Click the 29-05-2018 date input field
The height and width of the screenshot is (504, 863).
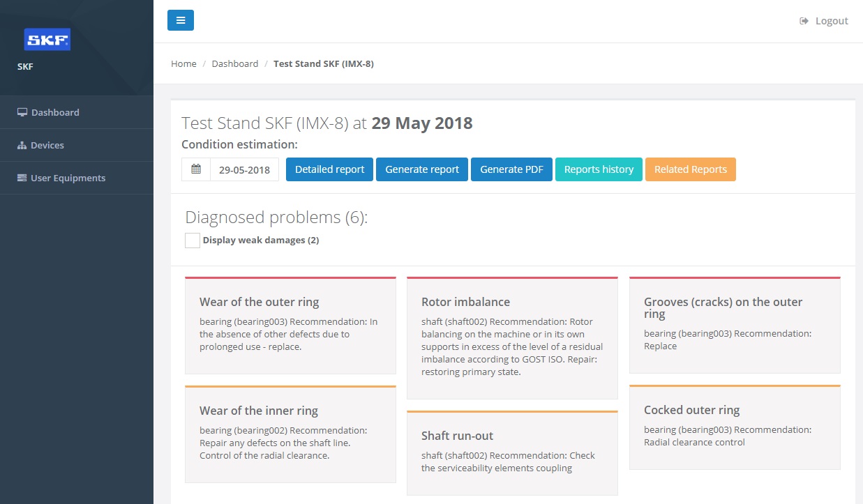(244, 169)
